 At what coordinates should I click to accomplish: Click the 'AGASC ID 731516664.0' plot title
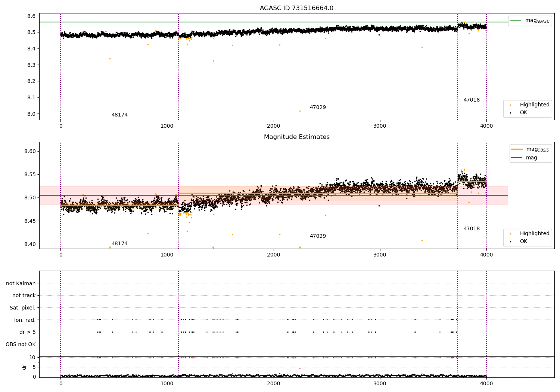click(296, 8)
